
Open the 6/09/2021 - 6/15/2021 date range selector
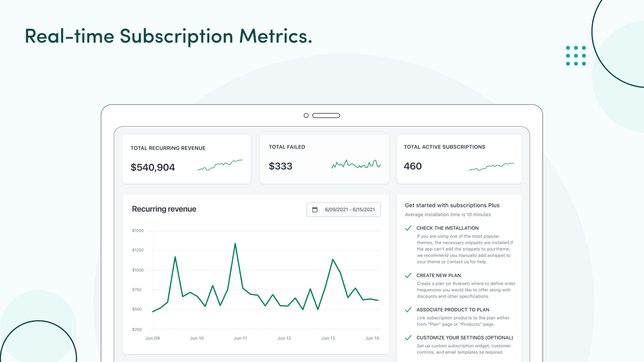[x=343, y=209]
